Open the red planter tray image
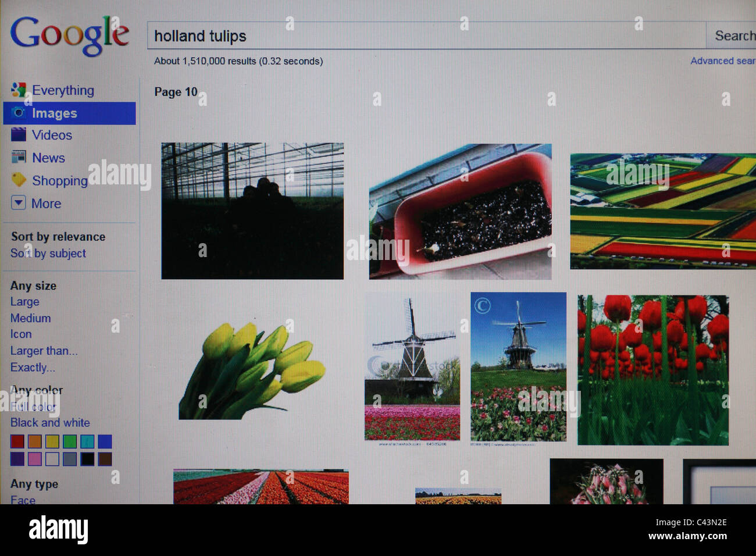The width and height of the screenshot is (756, 556). [x=460, y=212]
